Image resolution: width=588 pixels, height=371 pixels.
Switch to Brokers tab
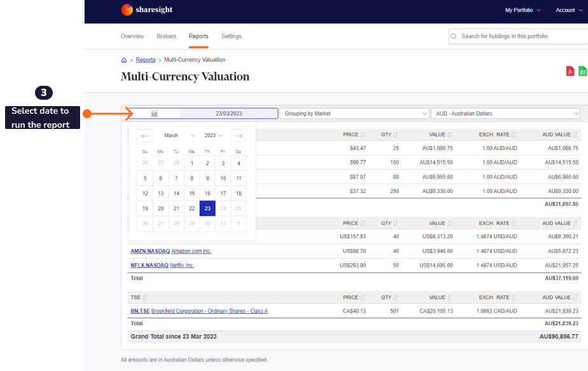tap(166, 36)
